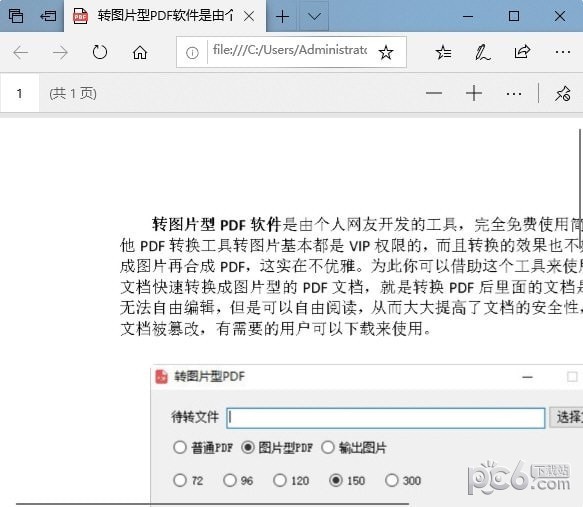Viewport: 583px width, 507px height.
Task: Pin the PDF toolbar icon
Action: [x=563, y=93]
